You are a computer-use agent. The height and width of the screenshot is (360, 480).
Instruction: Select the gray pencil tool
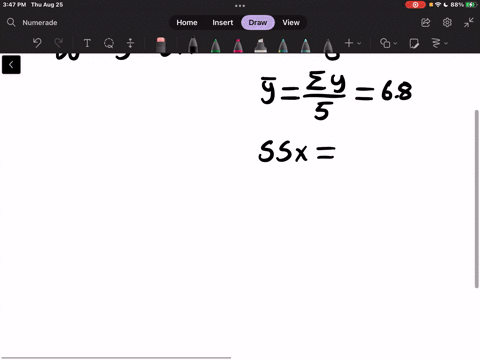pos(328,46)
